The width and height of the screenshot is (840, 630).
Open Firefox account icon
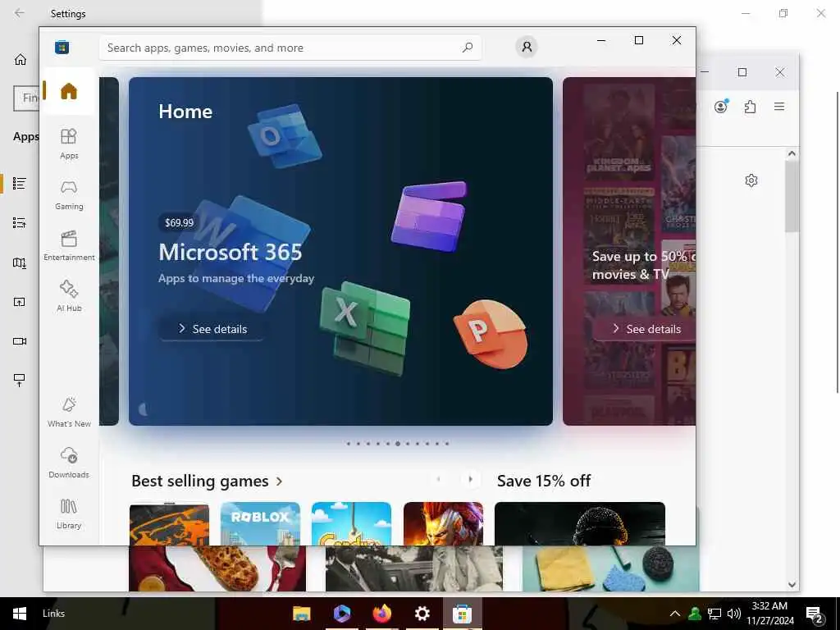click(x=721, y=106)
